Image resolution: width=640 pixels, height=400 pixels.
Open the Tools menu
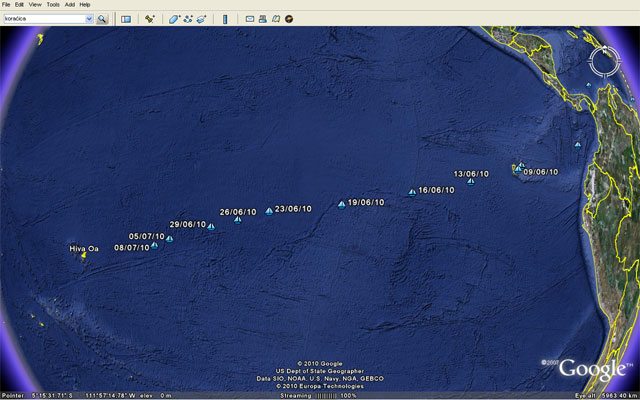coord(53,4)
